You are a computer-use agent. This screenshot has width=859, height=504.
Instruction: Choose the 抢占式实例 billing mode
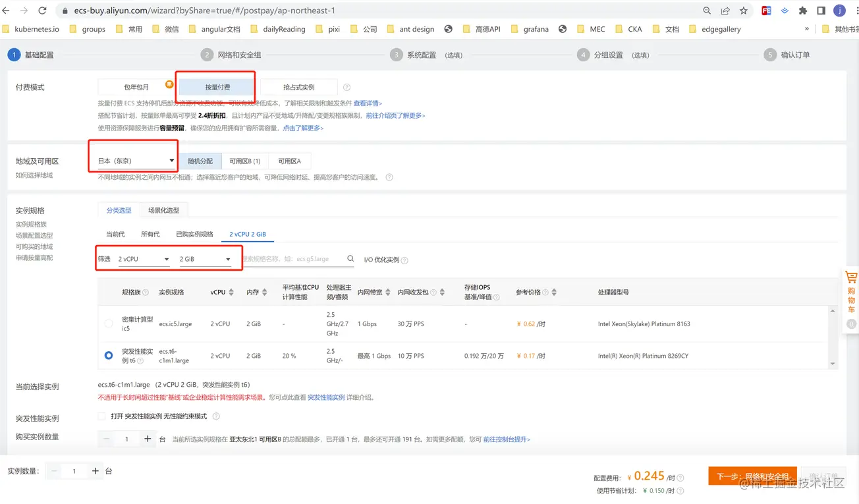(299, 87)
